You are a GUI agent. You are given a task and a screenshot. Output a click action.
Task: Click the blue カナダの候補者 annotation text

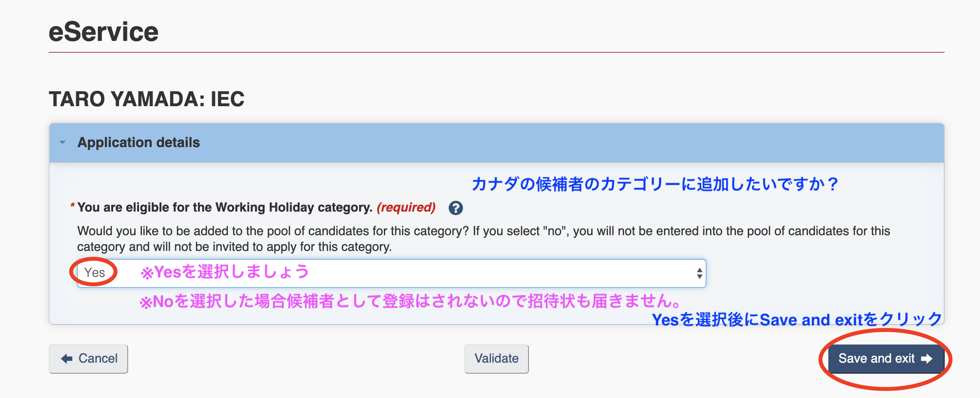tap(655, 184)
